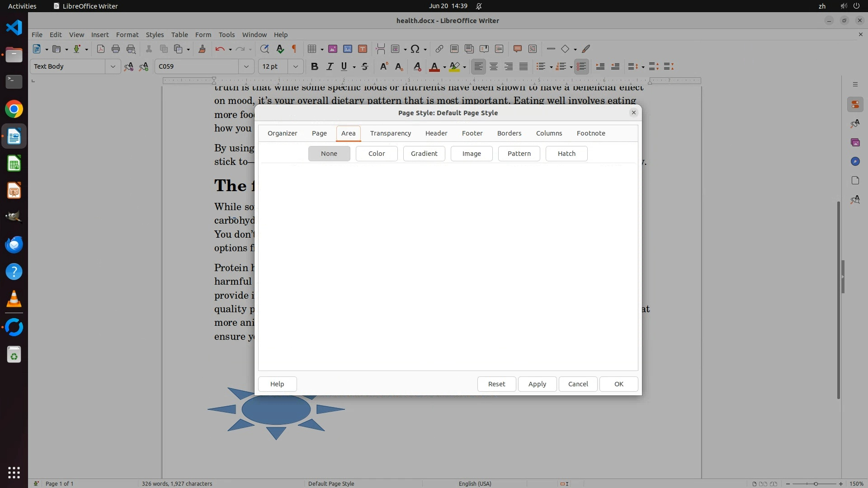Open the Navigator in the sidebar
This screenshot has height=488, width=868.
(x=855, y=161)
